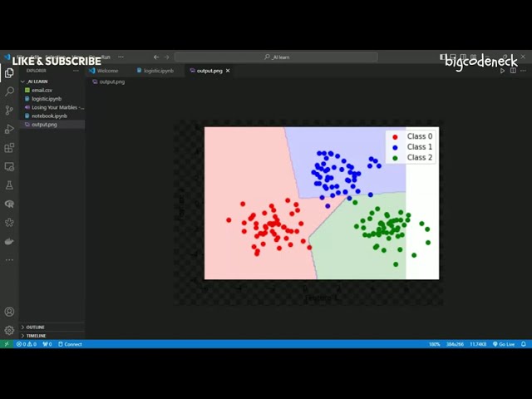
Task: Open the Manage gear menu
Action: click(9, 330)
